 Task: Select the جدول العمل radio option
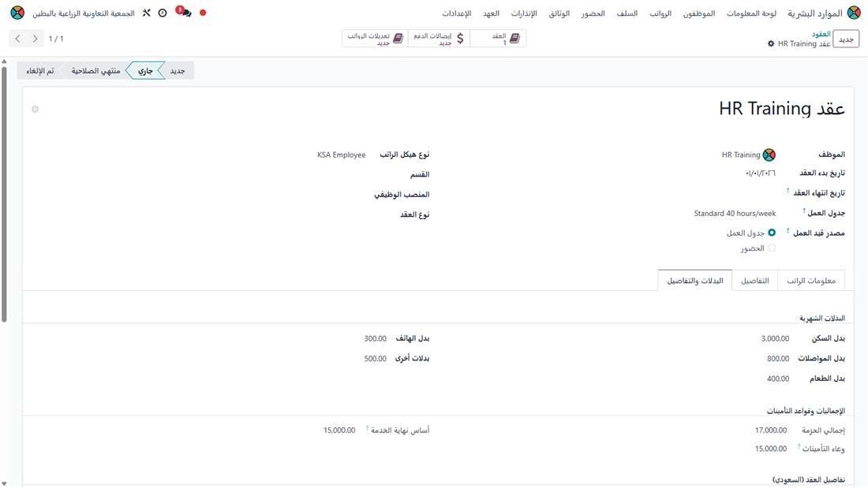point(772,233)
